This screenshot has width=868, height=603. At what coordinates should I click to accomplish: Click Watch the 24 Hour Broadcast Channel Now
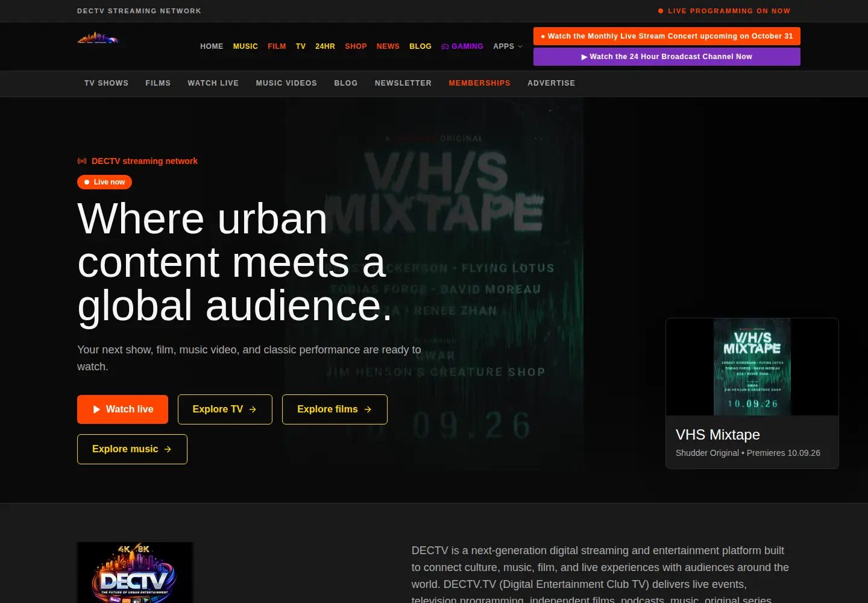667,57
